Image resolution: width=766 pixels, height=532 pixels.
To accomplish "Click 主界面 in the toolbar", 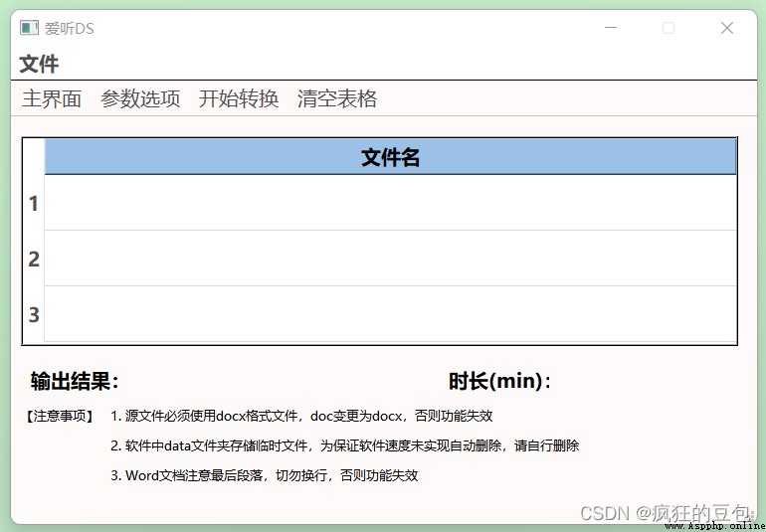I will 52,98.
